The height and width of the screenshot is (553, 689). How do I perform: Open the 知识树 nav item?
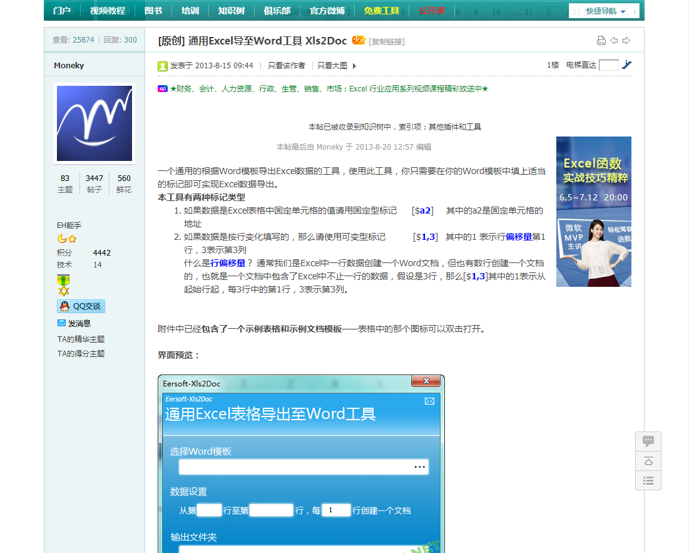coord(231,11)
